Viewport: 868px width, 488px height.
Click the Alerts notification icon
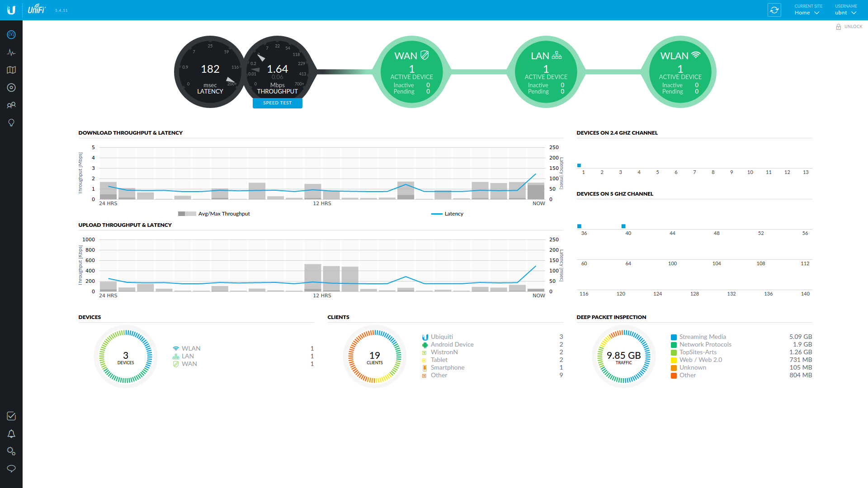pyautogui.click(x=11, y=434)
